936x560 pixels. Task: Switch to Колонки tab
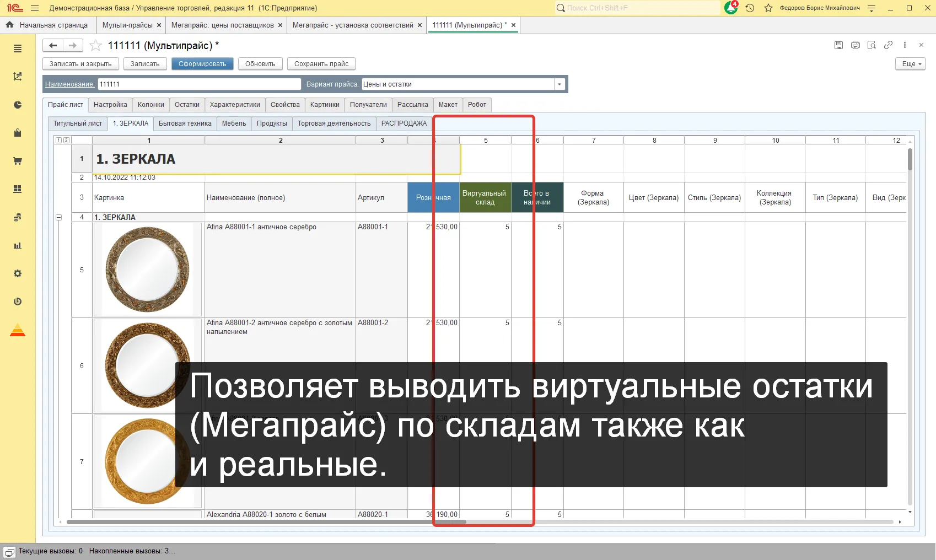(151, 105)
